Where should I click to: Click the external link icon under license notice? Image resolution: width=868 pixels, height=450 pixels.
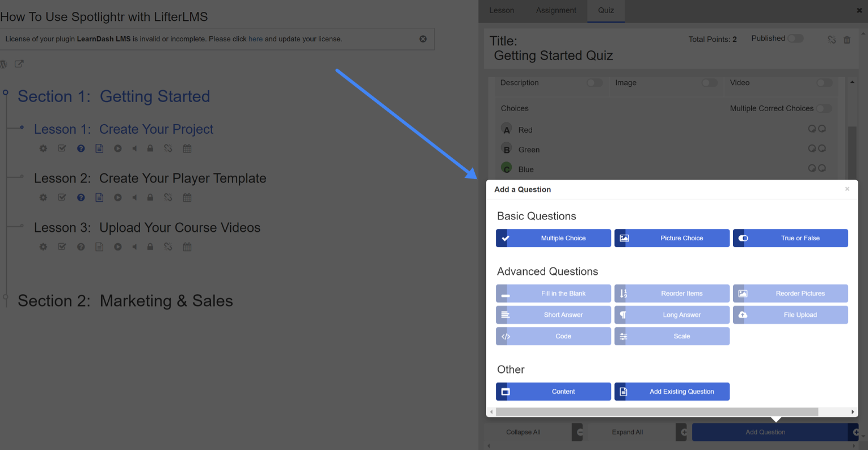pyautogui.click(x=19, y=64)
